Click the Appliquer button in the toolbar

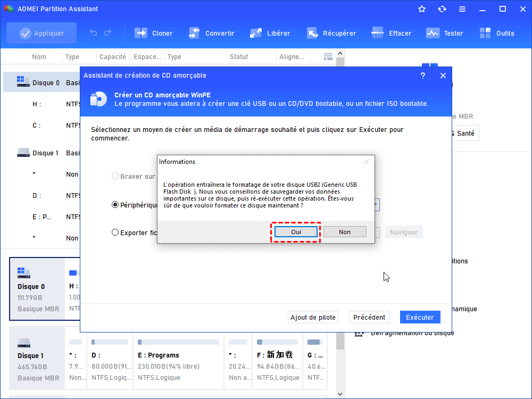[41, 33]
